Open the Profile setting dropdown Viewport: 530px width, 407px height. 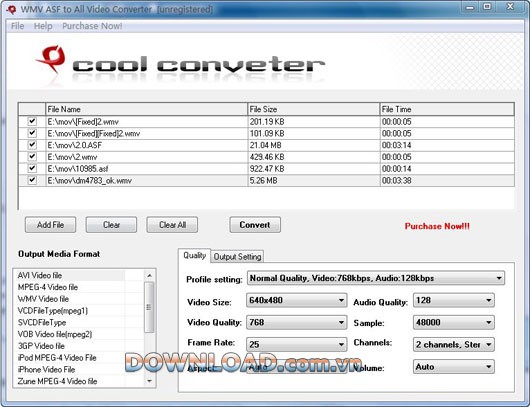point(376,278)
